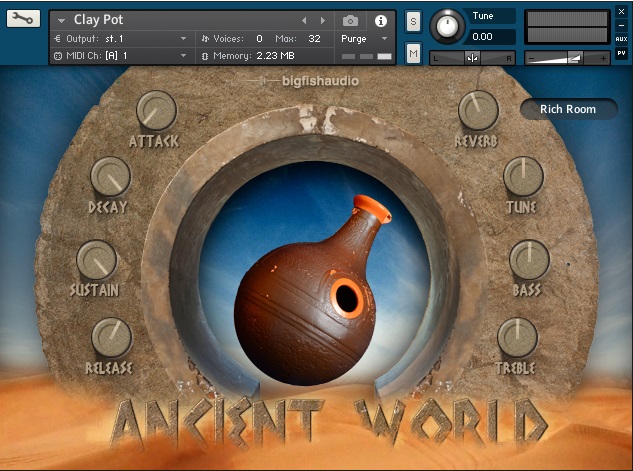This screenshot has width=633, height=471.
Task: Mute the Clay Pot instrument
Action: [413, 53]
